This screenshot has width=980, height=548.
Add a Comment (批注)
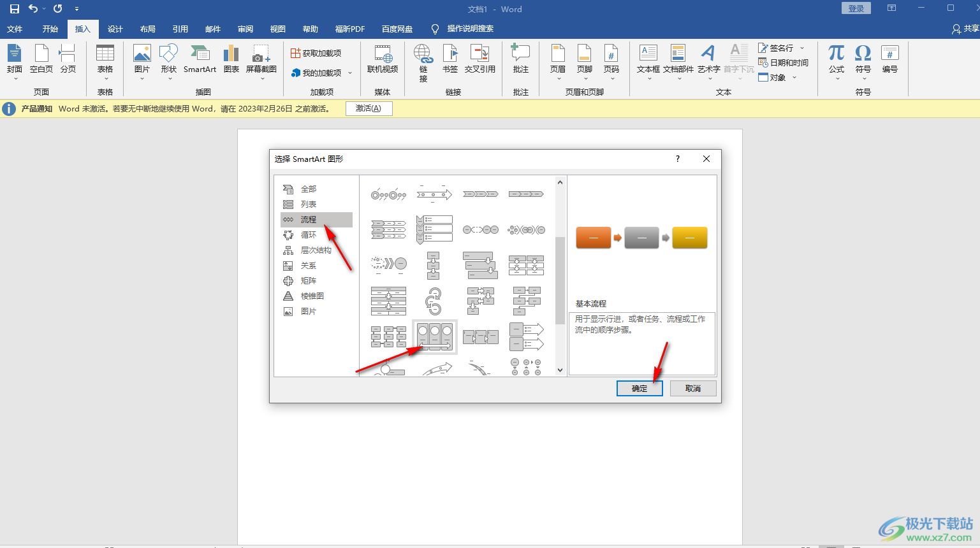[x=521, y=59]
